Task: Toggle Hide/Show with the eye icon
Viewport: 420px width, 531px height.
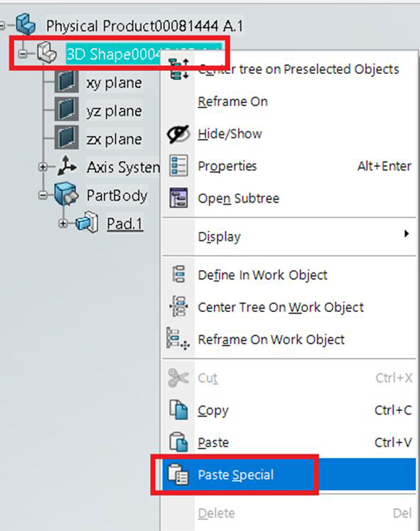Action: pyautogui.click(x=178, y=134)
